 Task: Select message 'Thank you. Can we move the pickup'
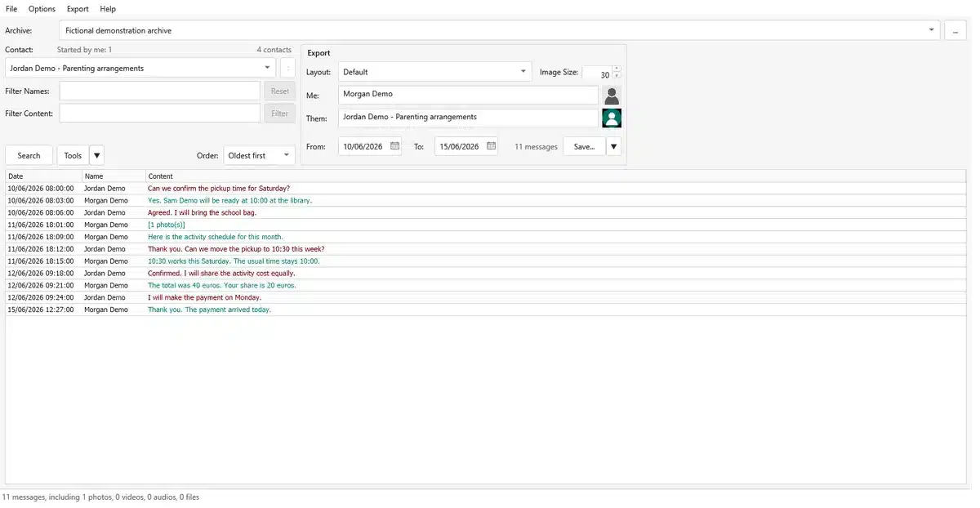(485, 249)
